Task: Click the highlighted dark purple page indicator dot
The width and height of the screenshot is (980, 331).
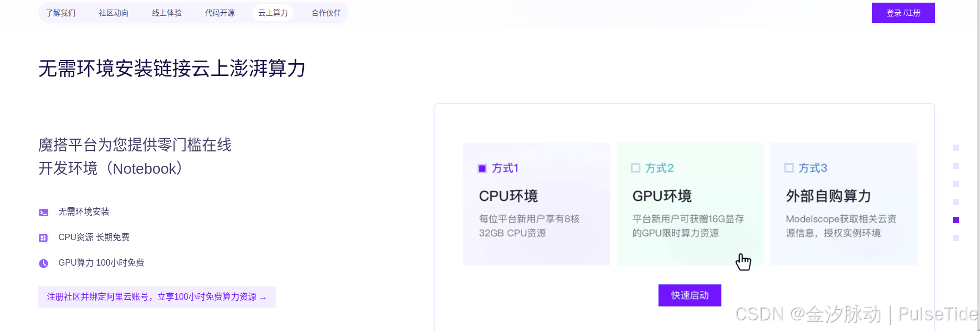Action: 956,220
